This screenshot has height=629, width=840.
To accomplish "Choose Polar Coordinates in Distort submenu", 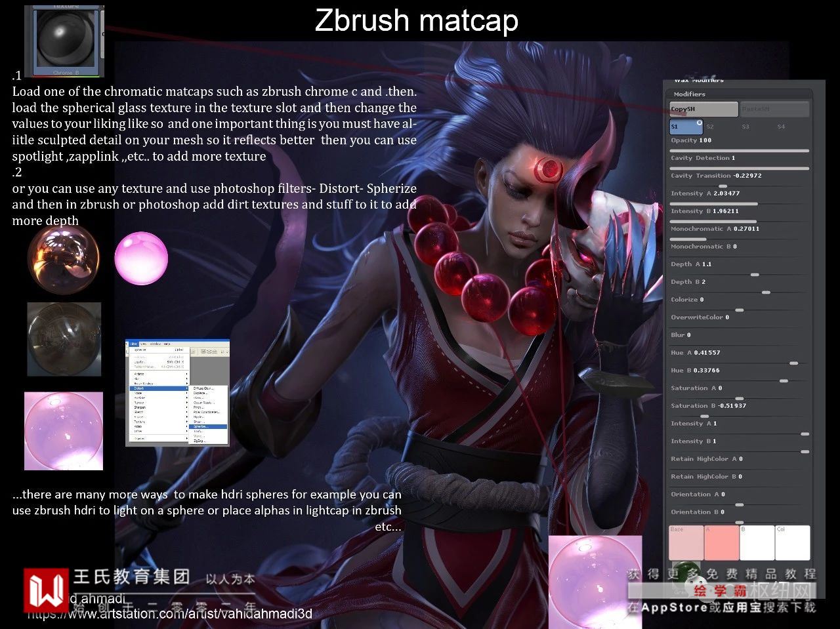I will tap(209, 412).
